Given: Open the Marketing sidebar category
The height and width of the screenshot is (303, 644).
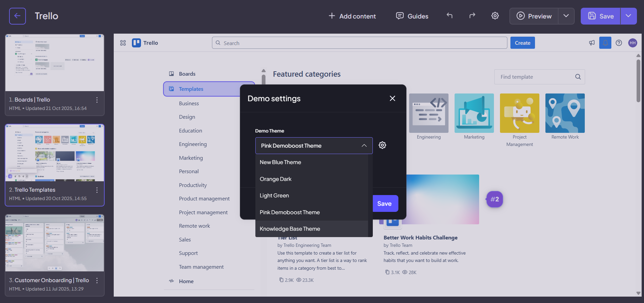Looking at the screenshot, I should point(191,158).
